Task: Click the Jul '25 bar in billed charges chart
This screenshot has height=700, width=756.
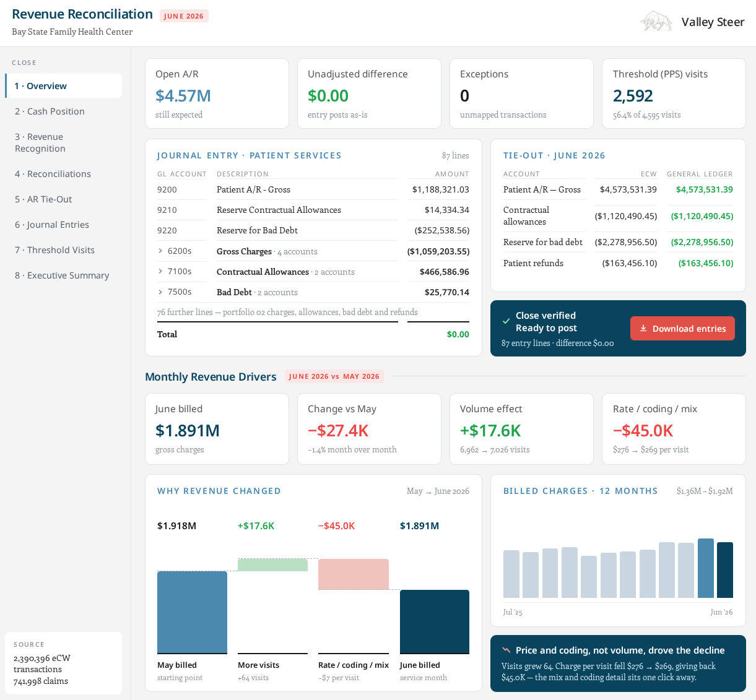Action: coord(511,574)
